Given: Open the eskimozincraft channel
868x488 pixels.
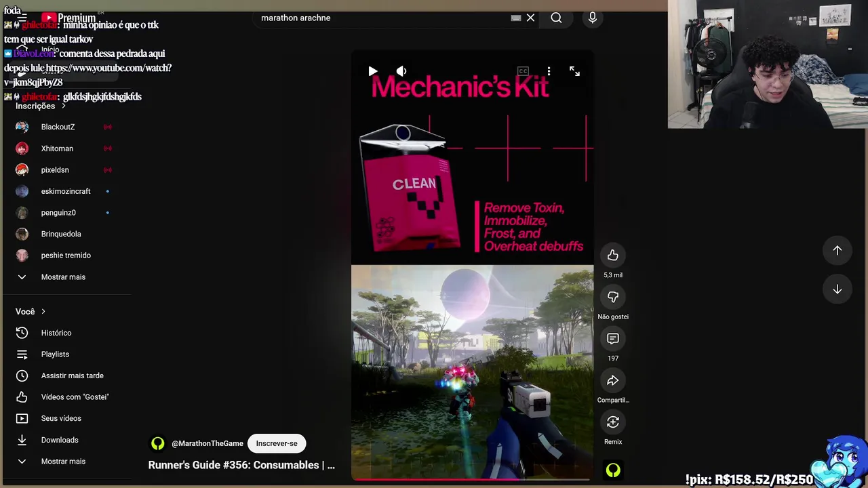Looking at the screenshot, I should coord(66,191).
